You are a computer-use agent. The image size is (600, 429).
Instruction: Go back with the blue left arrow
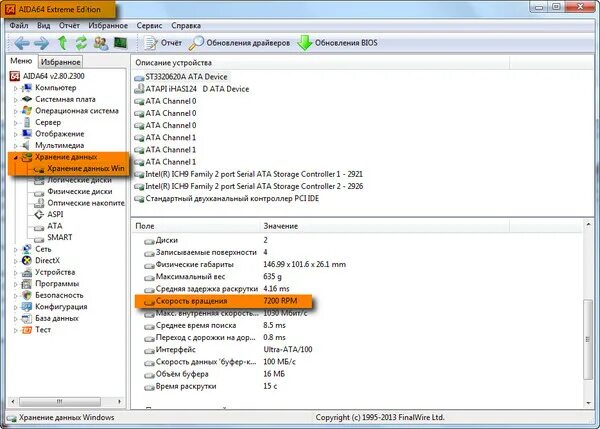click(x=21, y=43)
